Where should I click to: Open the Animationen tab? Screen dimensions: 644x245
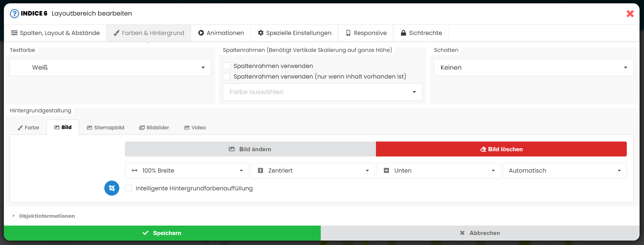click(x=221, y=33)
